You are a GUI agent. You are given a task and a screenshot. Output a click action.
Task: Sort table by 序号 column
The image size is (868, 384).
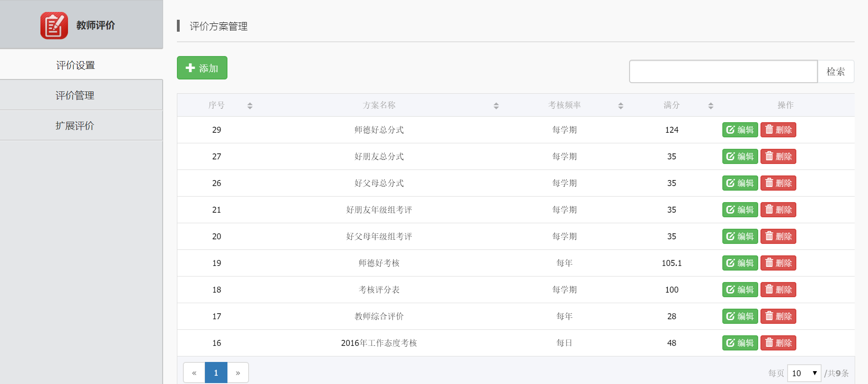point(250,106)
